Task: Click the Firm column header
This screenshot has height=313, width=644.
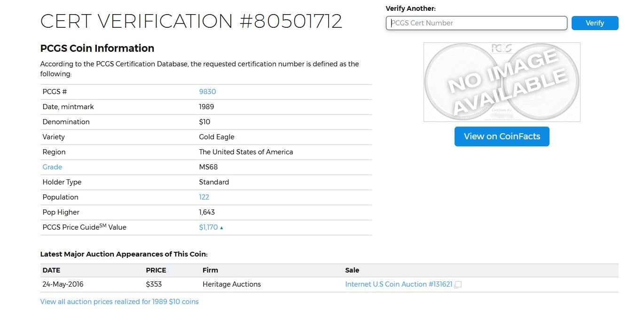Action: [210, 270]
